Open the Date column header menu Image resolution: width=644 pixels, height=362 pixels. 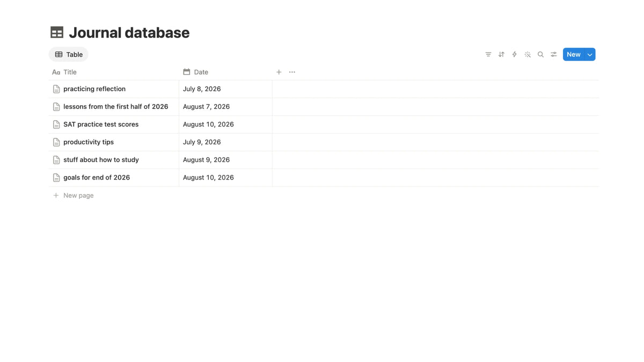pyautogui.click(x=225, y=72)
